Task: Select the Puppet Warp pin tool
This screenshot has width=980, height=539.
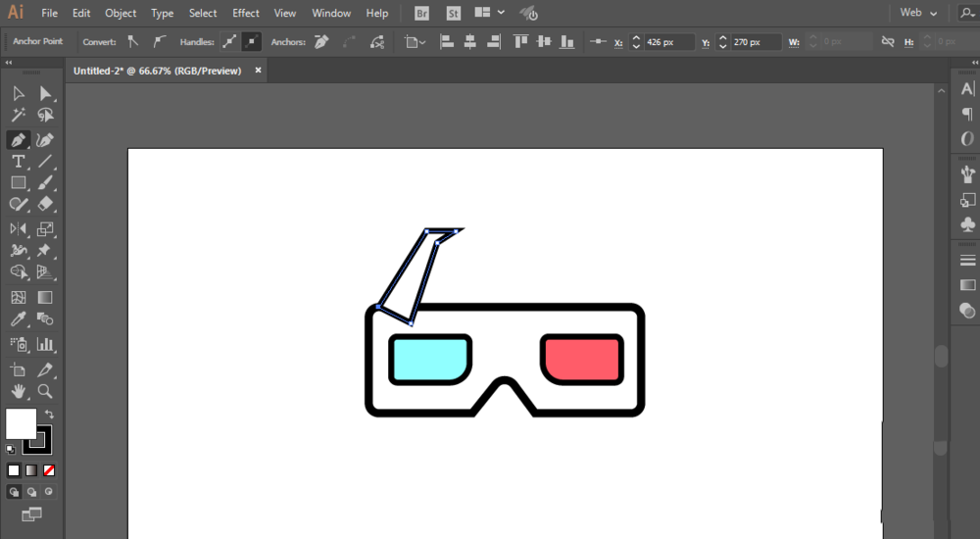Action: click(45, 250)
